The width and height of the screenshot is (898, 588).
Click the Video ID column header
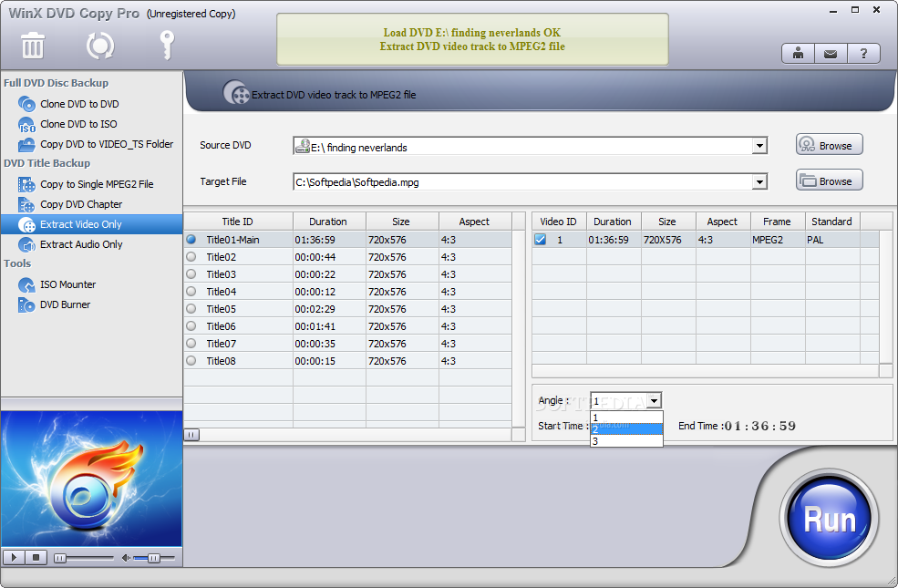pos(558,222)
